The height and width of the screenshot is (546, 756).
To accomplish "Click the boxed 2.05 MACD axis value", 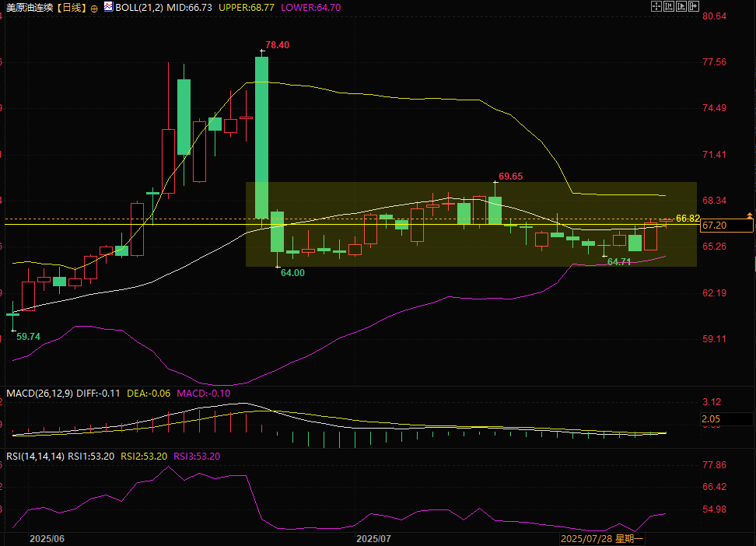I will 726,420.
